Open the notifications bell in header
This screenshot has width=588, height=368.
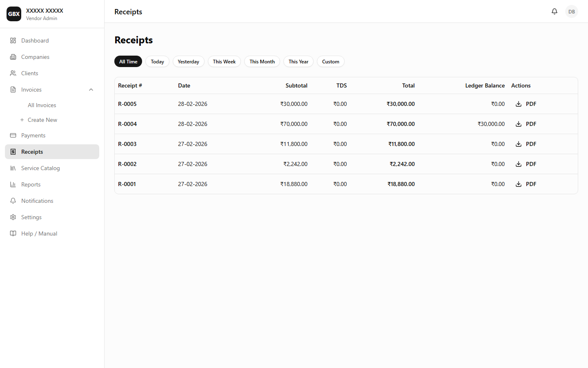[554, 11]
